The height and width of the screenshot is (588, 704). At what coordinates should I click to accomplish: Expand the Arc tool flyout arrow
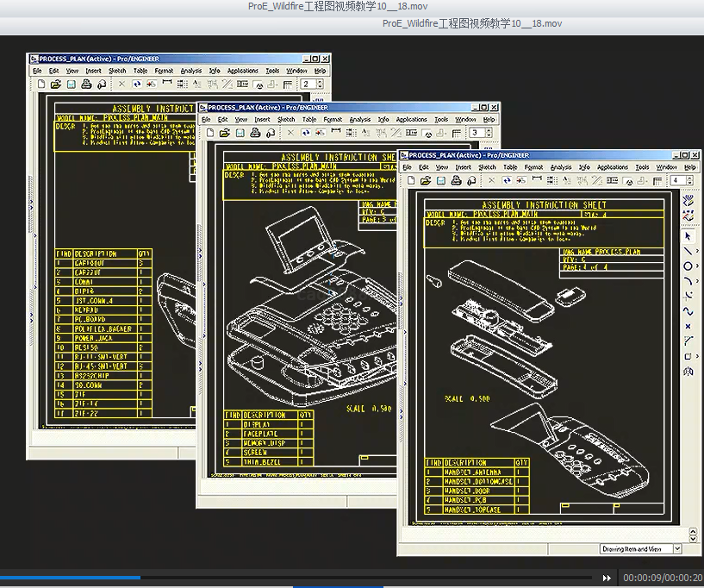click(695, 281)
